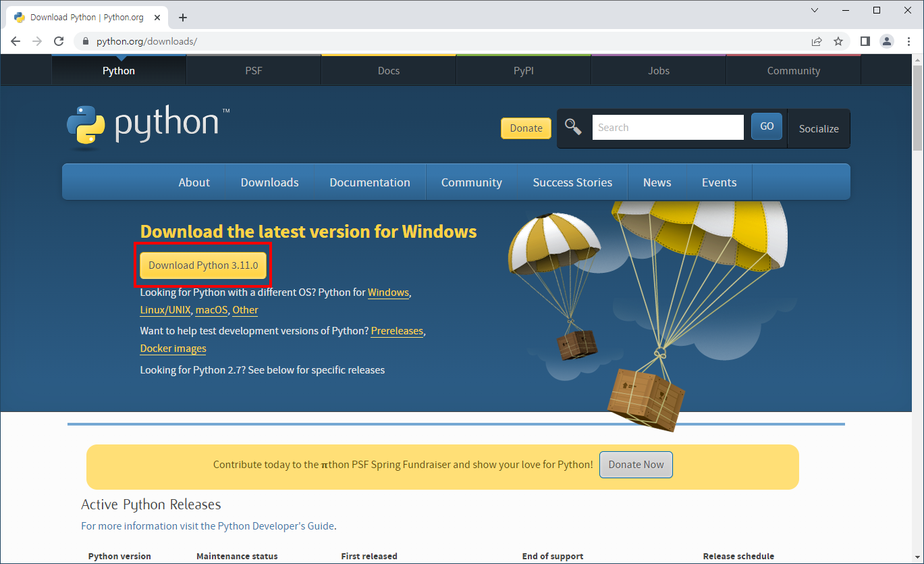Image resolution: width=924 pixels, height=564 pixels.
Task: Click the Donate Now button
Action: [x=636, y=465]
